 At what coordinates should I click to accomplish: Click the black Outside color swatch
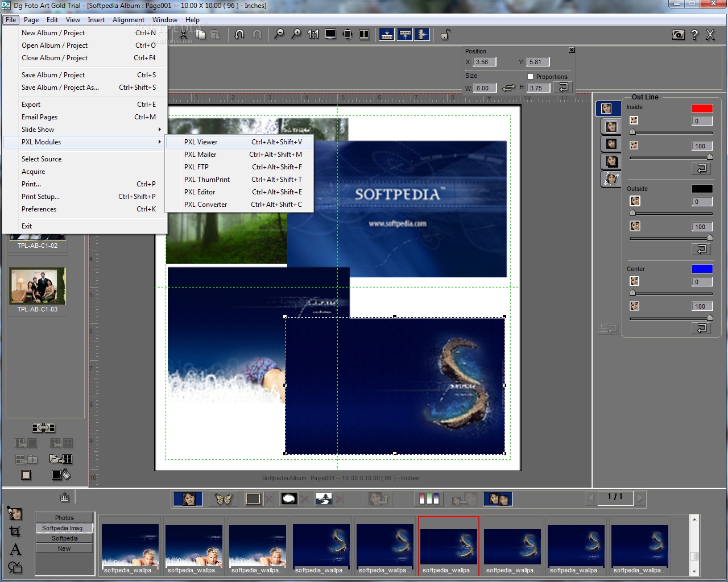[x=702, y=189]
